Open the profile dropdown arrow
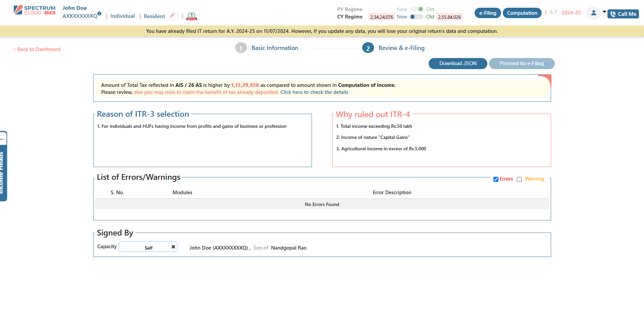The height and width of the screenshot is (317, 644). coord(605,12)
